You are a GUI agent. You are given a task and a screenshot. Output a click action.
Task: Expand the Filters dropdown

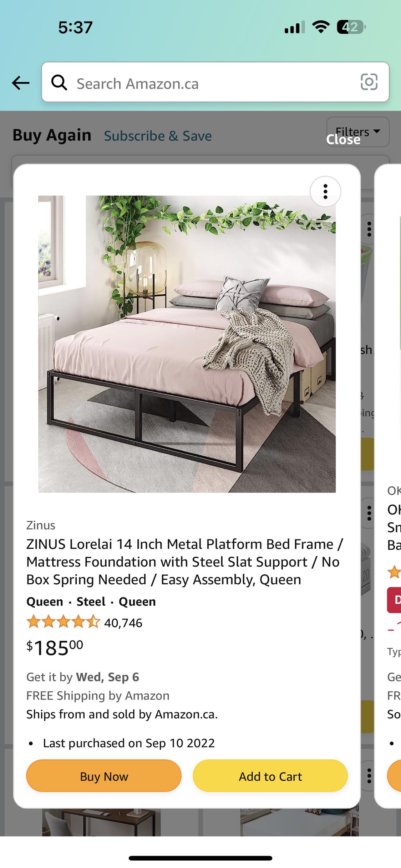[x=358, y=132]
